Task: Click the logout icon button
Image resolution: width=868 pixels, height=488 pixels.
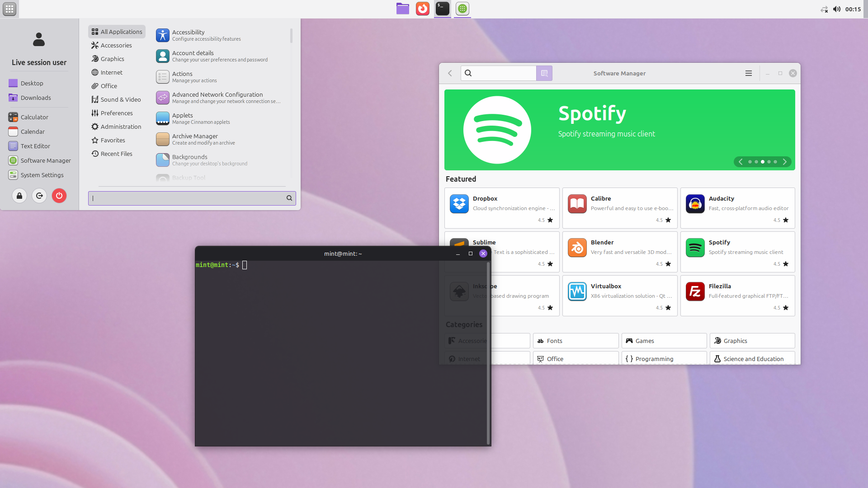Action: (39, 196)
